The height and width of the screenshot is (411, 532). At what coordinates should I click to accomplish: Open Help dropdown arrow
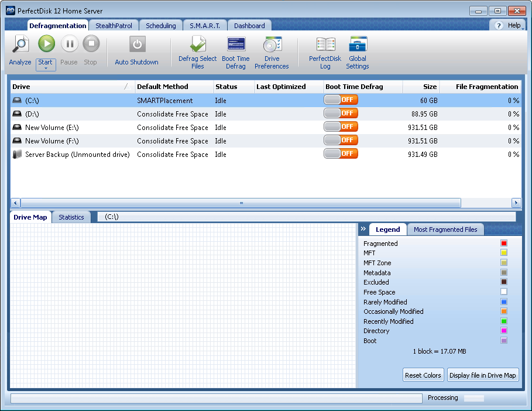[x=523, y=29]
